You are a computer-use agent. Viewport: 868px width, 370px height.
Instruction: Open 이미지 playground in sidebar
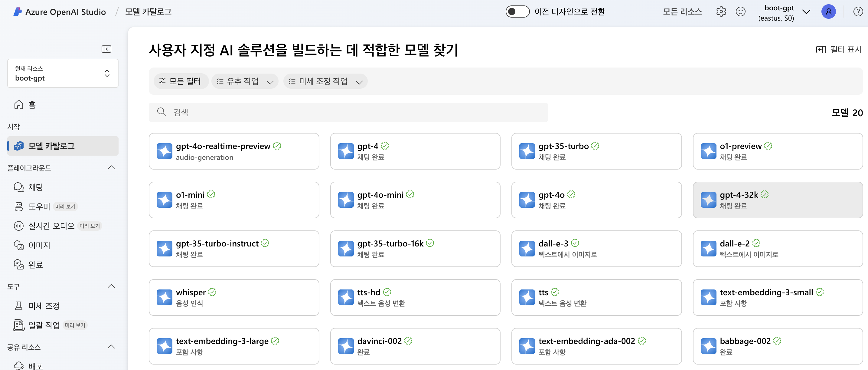39,245
